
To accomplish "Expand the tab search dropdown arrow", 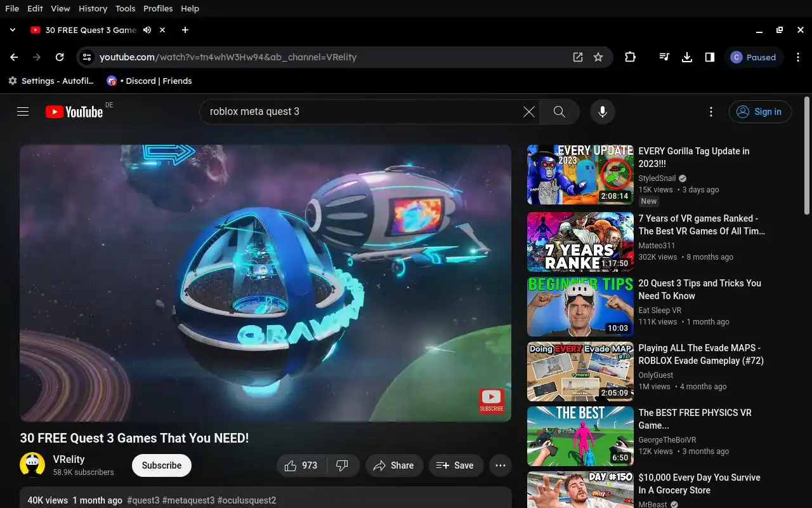I will tap(12, 30).
